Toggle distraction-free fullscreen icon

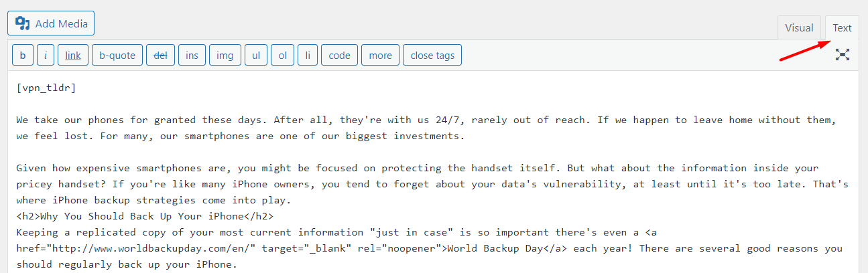pyautogui.click(x=843, y=55)
